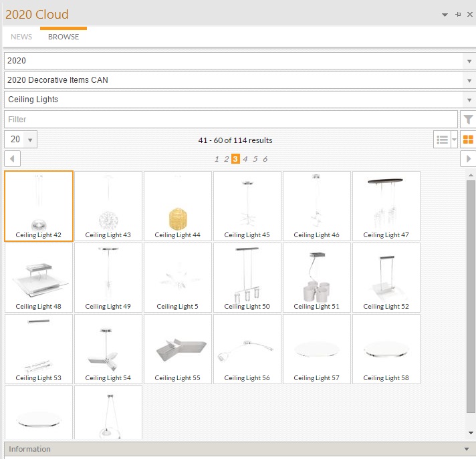Viewport: 476px width, 459px height.
Task: Open the NEWS tab
Action: pos(21,37)
